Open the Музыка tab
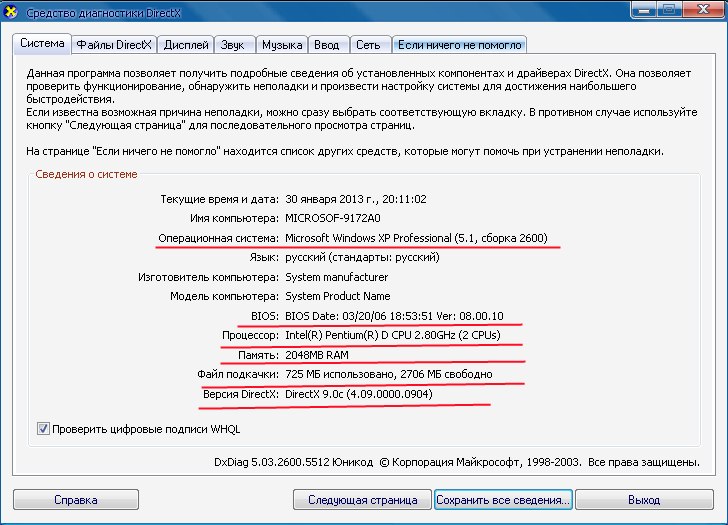The height and width of the screenshot is (525, 728). pos(282,45)
